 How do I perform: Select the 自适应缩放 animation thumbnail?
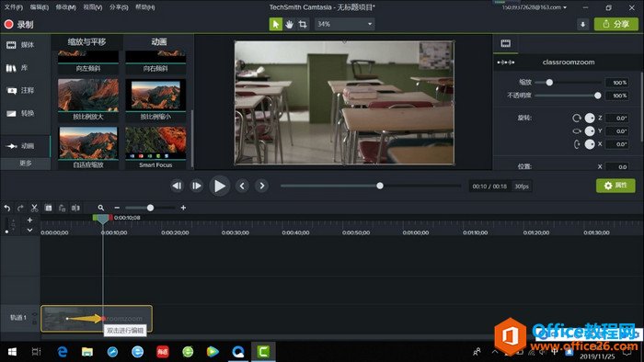(88, 148)
